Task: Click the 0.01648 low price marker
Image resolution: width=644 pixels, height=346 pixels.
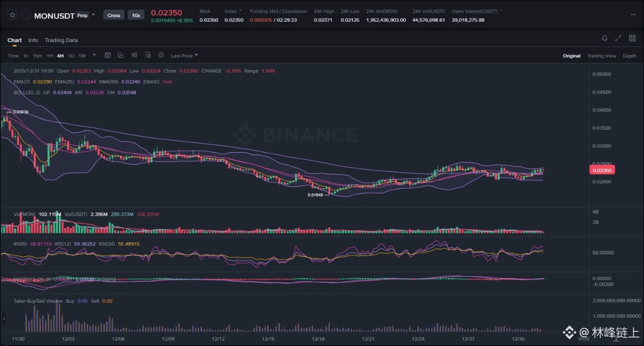Action: (x=315, y=194)
